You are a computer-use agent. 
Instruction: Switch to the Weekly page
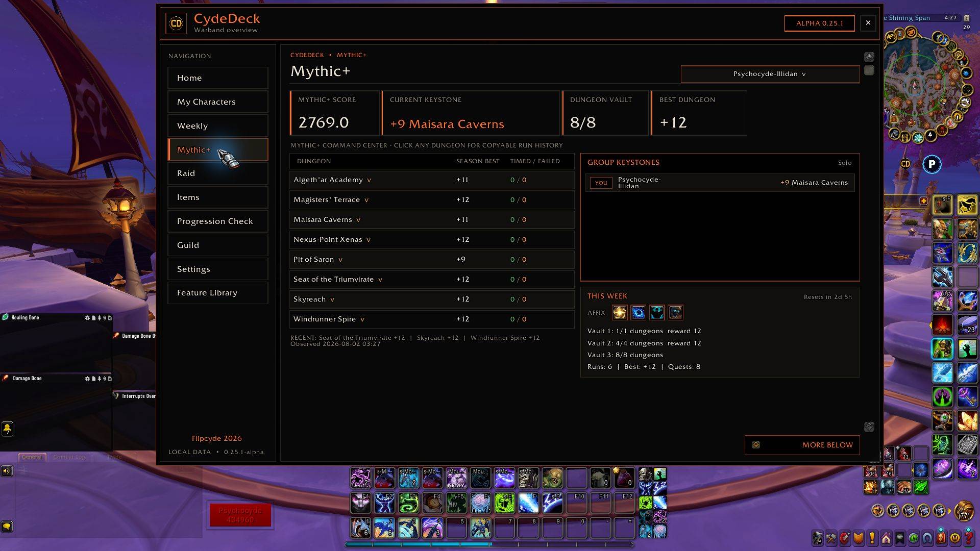(x=217, y=126)
